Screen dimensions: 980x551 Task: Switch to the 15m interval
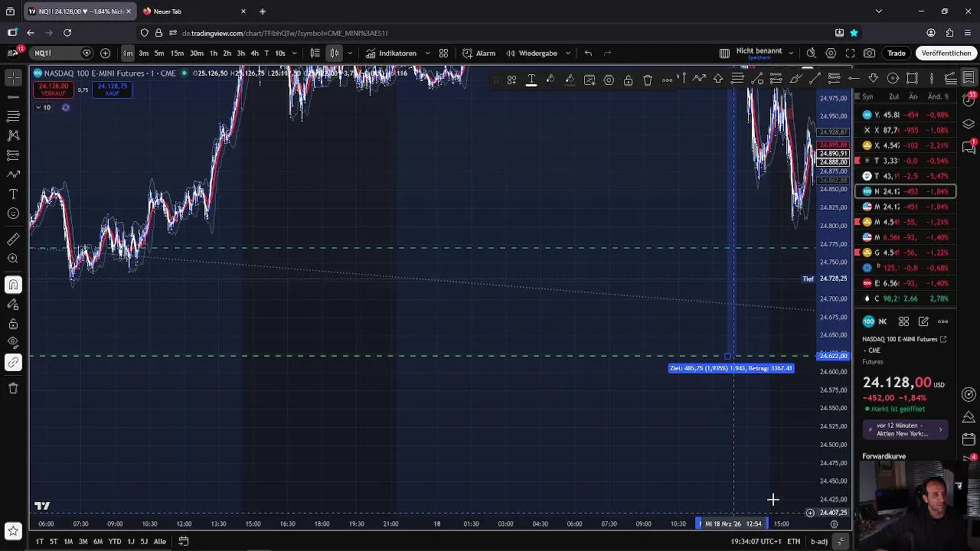pos(177,53)
